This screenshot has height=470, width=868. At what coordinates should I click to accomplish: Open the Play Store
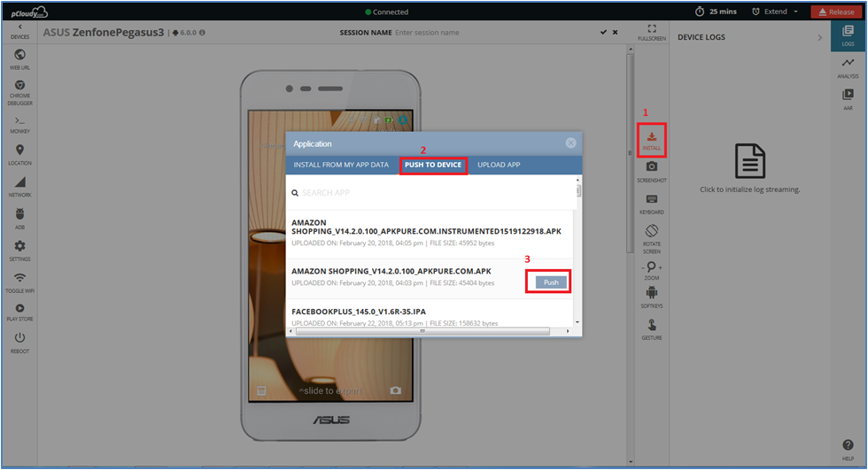19,312
